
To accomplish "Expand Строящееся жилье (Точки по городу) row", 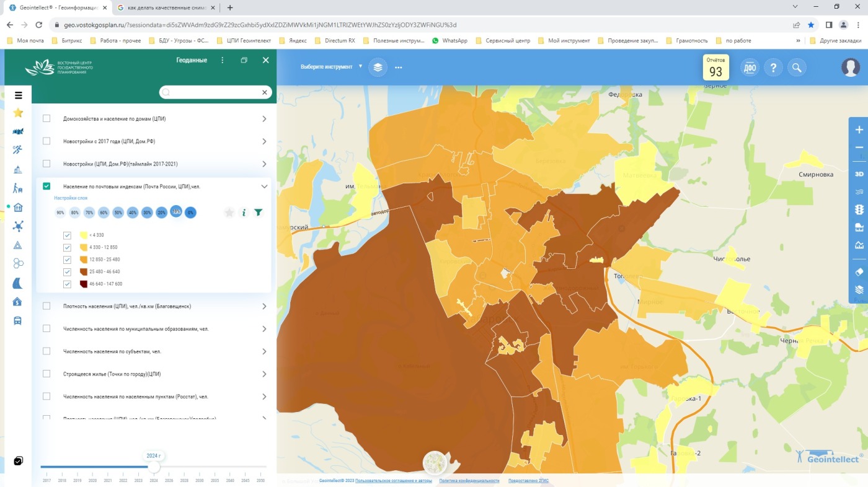I will 264,374.
